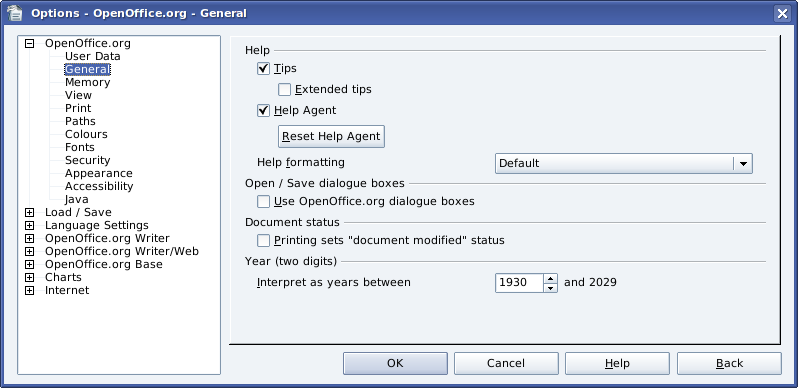Open the Help formatting dropdown
The image size is (798, 388).
pos(743,163)
